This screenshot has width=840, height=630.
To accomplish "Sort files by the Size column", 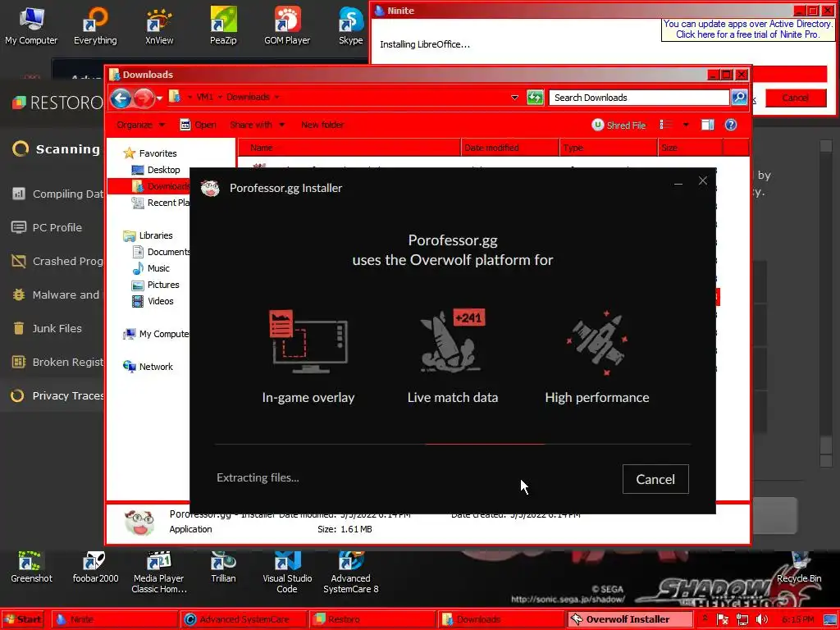I will point(691,148).
